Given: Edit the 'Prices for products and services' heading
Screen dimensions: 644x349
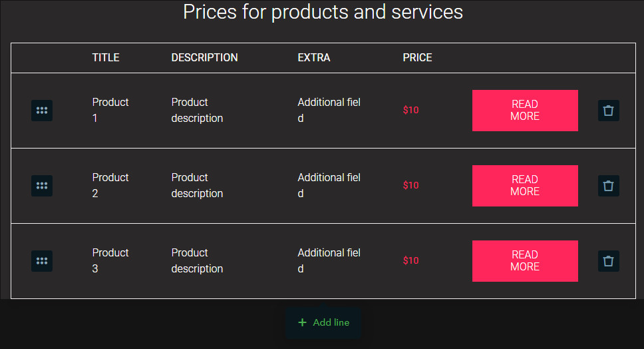Looking at the screenshot, I should pos(323,12).
